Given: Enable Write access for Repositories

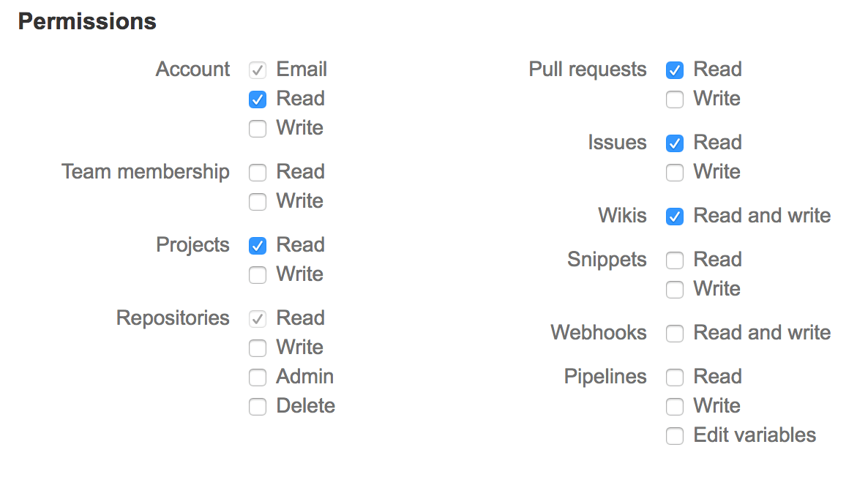Looking at the screenshot, I should [258, 348].
